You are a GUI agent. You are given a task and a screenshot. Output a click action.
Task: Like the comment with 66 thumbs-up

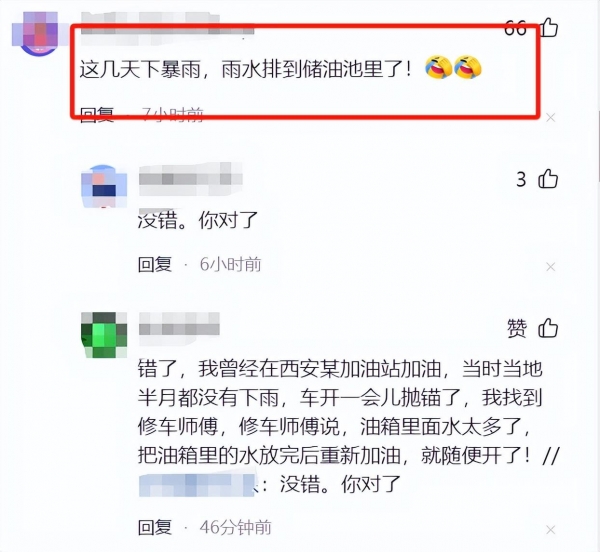(x=549, y=27)
